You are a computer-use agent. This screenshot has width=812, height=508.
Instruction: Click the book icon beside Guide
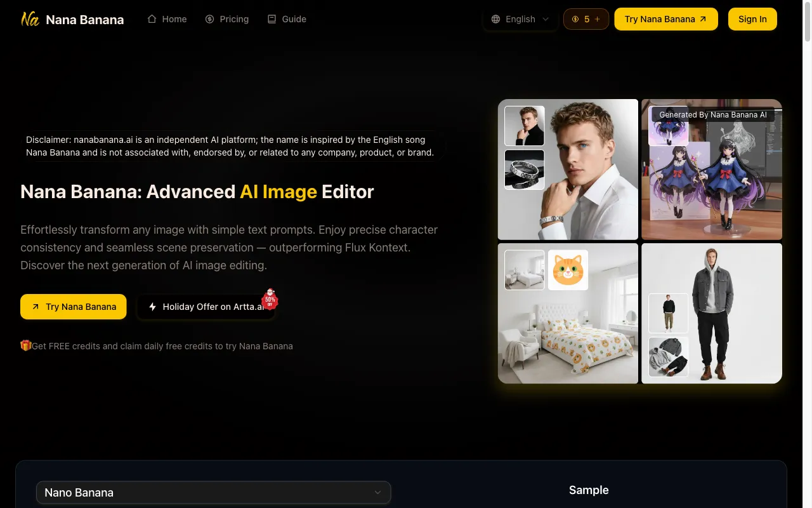coord(272,19)
